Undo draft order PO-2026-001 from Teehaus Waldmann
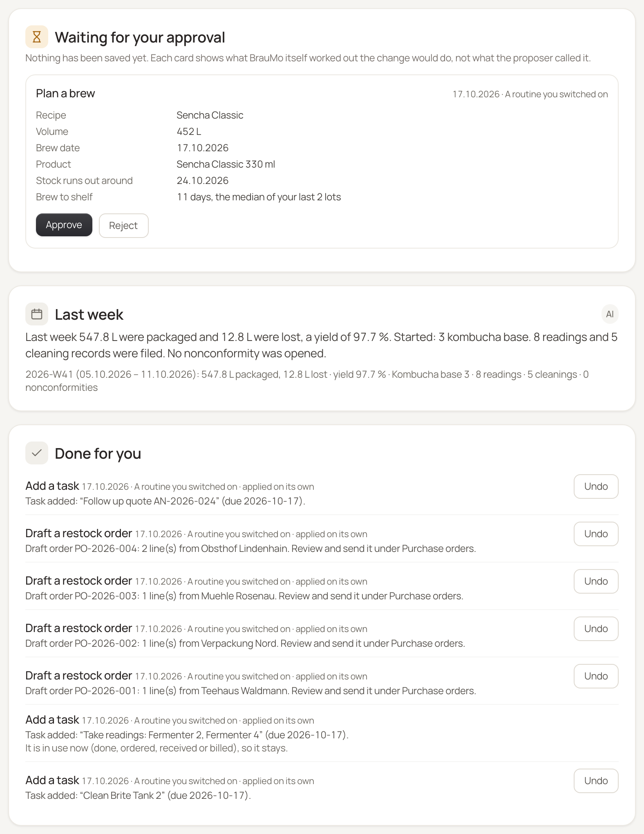The height and width of the screenshot is (834, 644). 596,676
